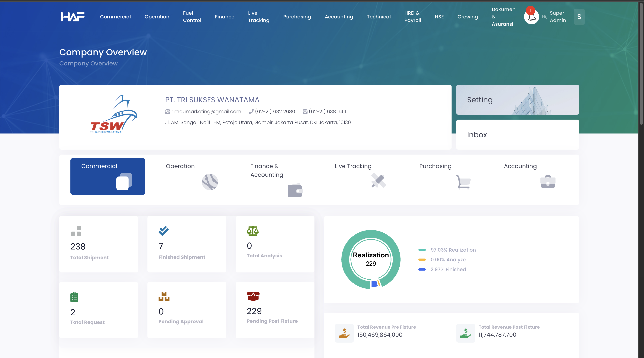This screenshot has width=644, height=358.
Task: Click the HAF logo in navbar
Action: point(72,17)
